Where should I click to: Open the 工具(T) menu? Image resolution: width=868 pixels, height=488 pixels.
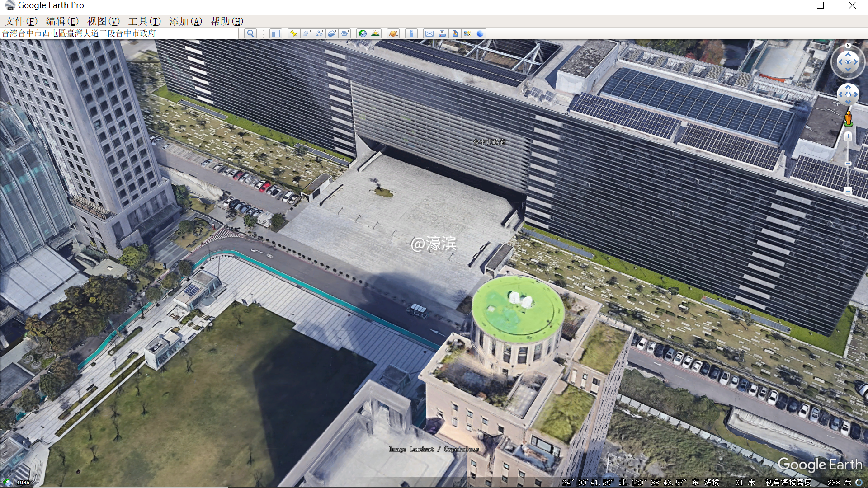[x=144, y=21]
